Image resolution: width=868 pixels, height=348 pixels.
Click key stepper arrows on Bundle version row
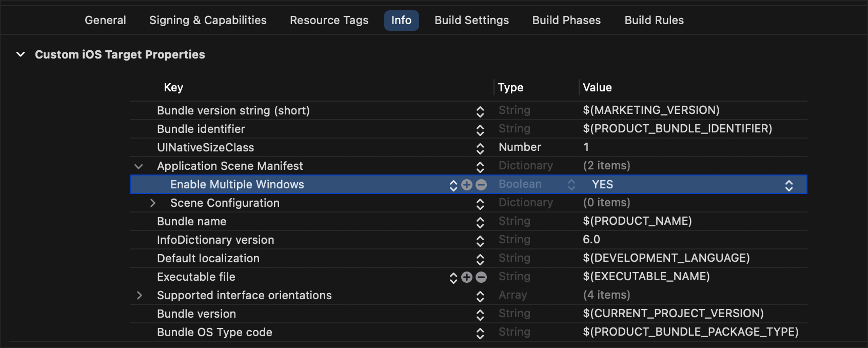tap(480, 315)
